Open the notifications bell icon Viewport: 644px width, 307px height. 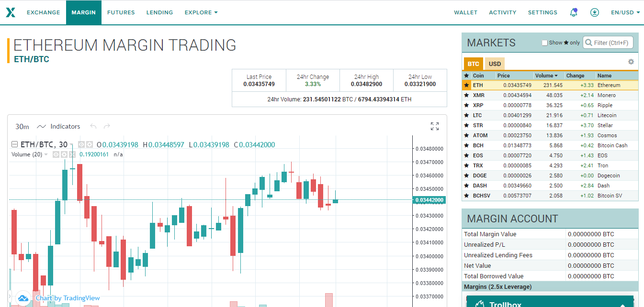coord(573,12)
